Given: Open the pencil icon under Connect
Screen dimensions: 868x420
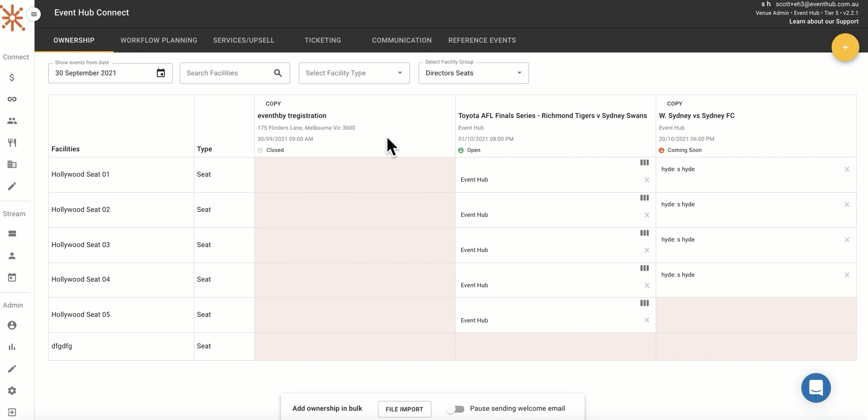Looking at the screenshot, I should [12, 186].
